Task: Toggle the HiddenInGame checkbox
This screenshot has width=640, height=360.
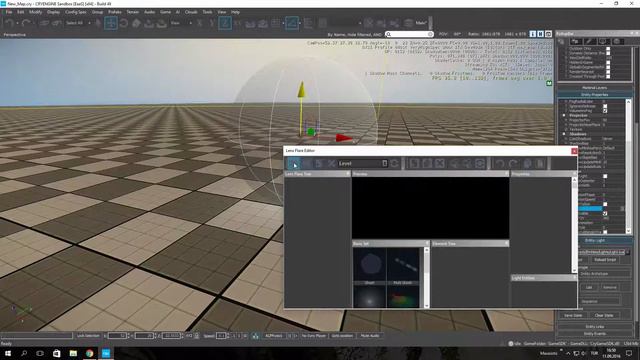Action: click(608, 62)
